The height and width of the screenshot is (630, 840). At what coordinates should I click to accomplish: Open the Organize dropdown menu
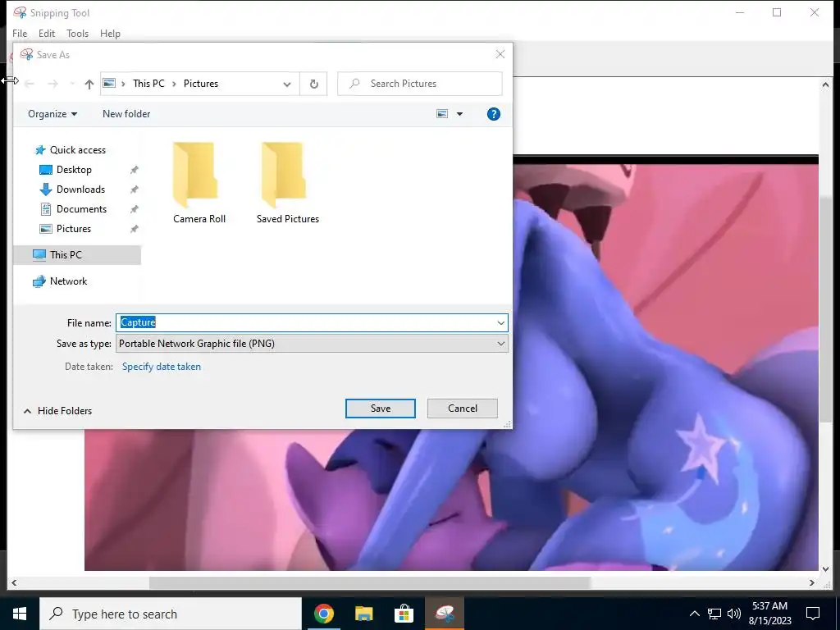point(52,114)
